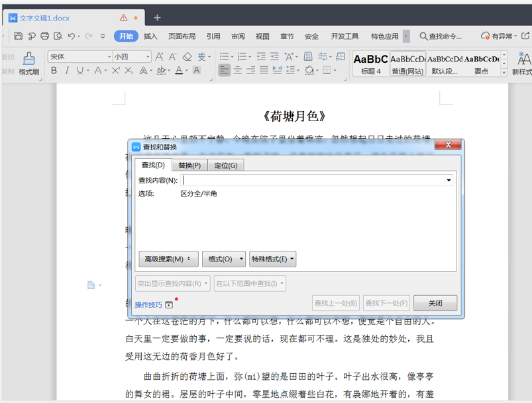The height and width of the screenshot is (403, 532).
Task: Toggle left text alignment
Action: 225,71
